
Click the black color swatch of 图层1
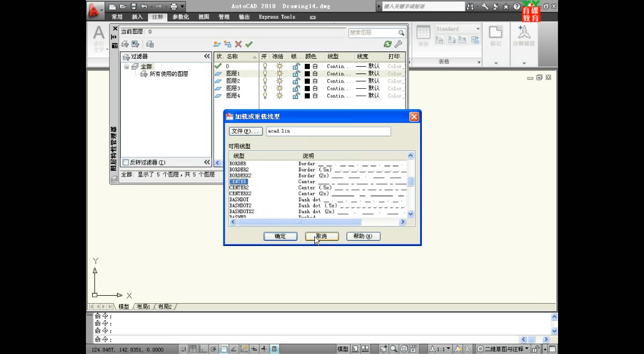(x=307, y=74)
